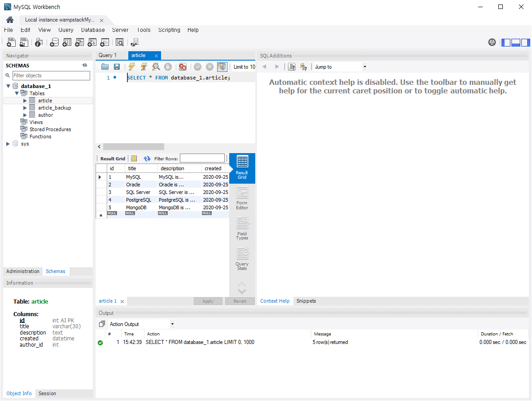Copy action output to clipboard icon
Image resolution: width=532 pixels, height=401 pixels.
(102, 324)
